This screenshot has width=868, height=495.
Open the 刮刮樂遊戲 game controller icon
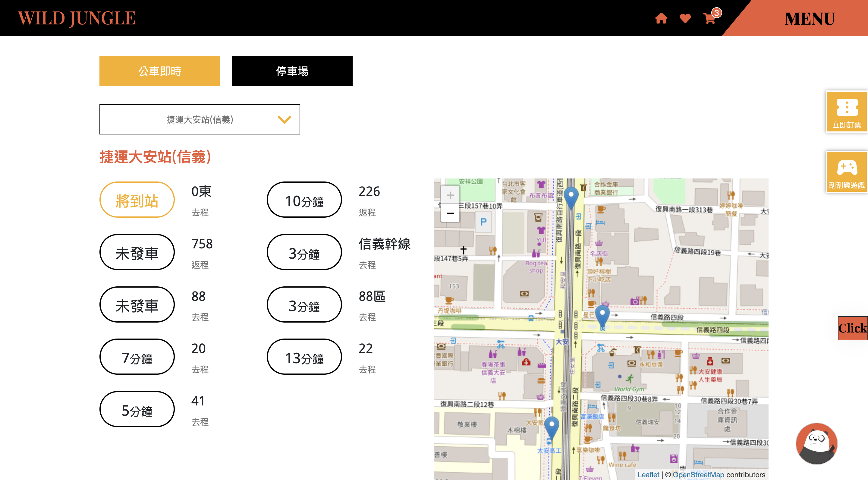(x=847, y=172)
